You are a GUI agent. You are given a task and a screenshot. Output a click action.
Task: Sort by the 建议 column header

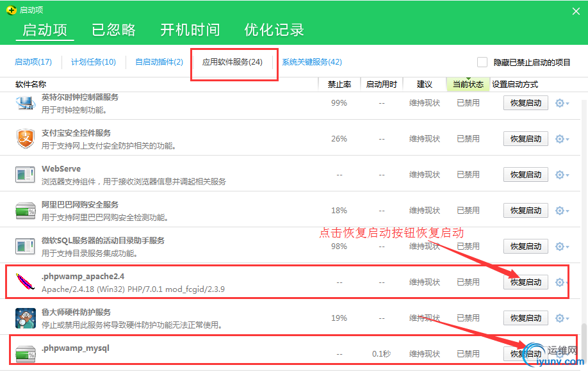click(425, 85)
